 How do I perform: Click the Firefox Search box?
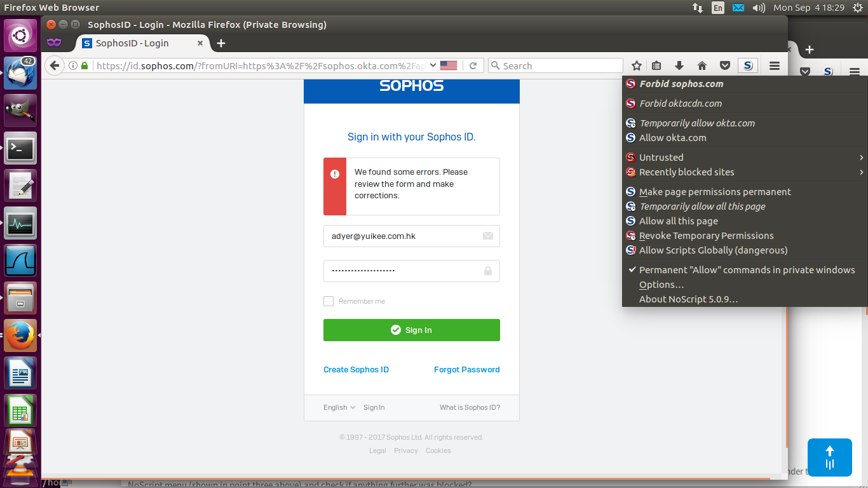555,65
